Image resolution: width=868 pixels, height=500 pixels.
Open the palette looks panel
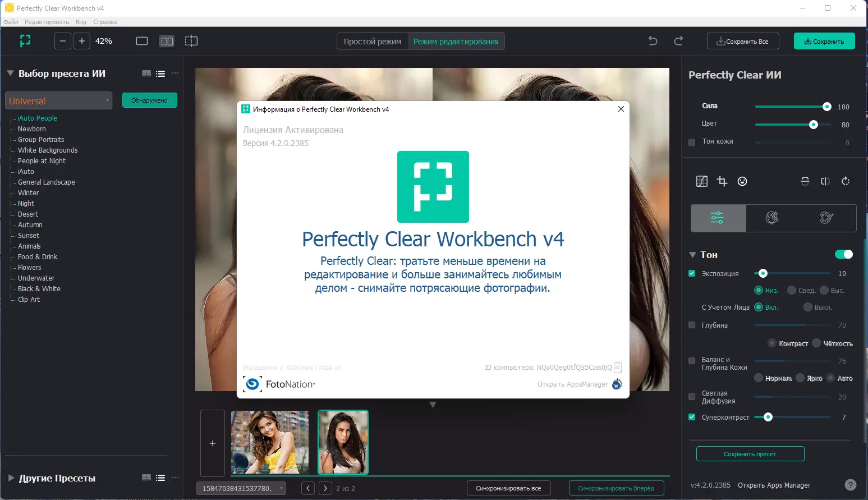825,218
